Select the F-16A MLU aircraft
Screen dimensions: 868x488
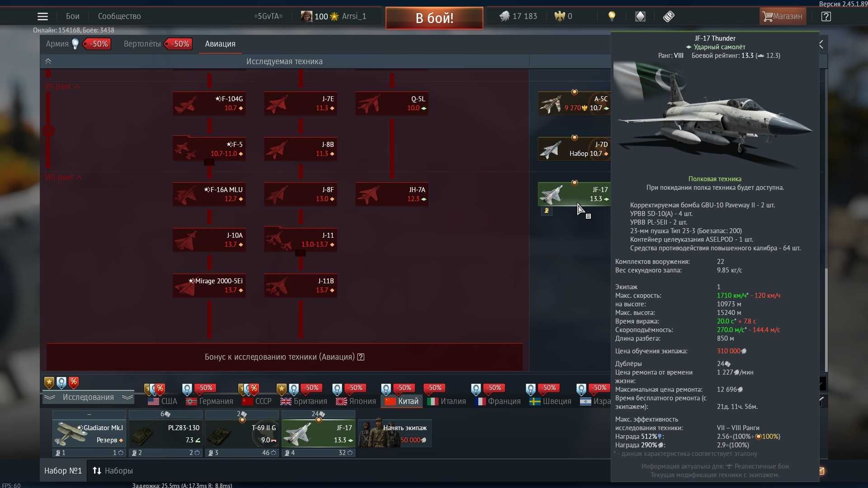click(x=209, y=194)
